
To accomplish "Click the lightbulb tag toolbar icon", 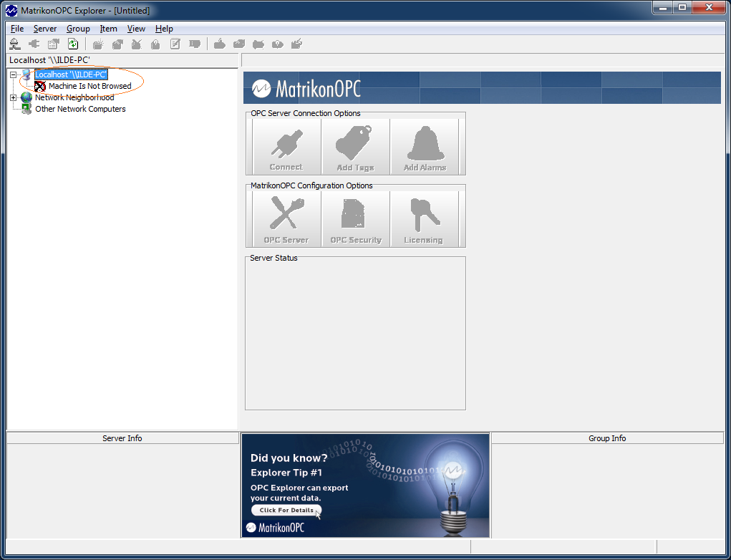I will [277, 44].
